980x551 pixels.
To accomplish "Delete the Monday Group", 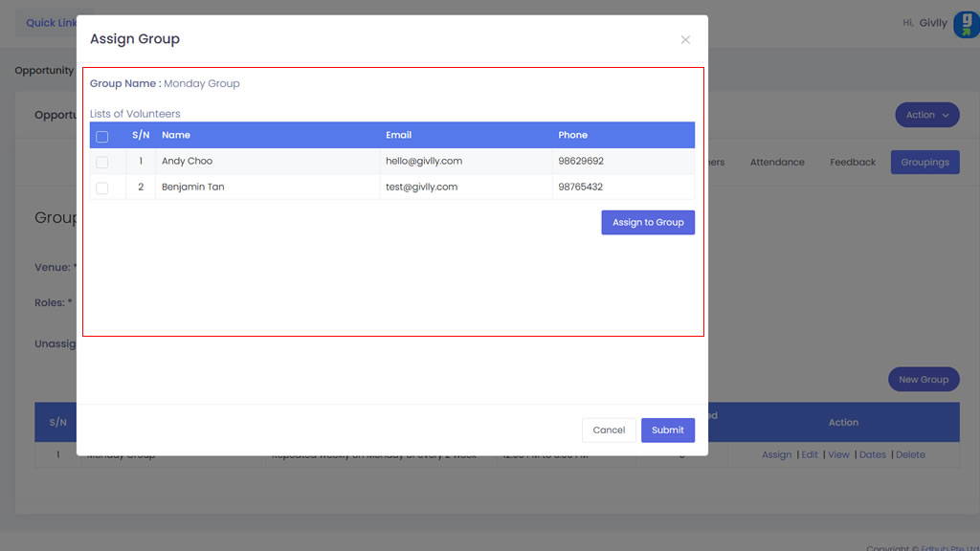I will (x=910, y=455).
